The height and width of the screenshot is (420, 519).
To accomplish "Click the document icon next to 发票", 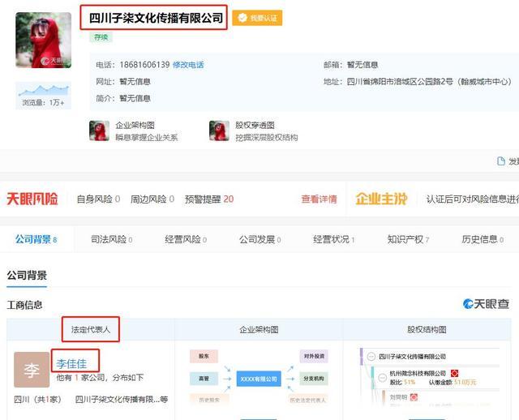I will [x=501, y=161].
